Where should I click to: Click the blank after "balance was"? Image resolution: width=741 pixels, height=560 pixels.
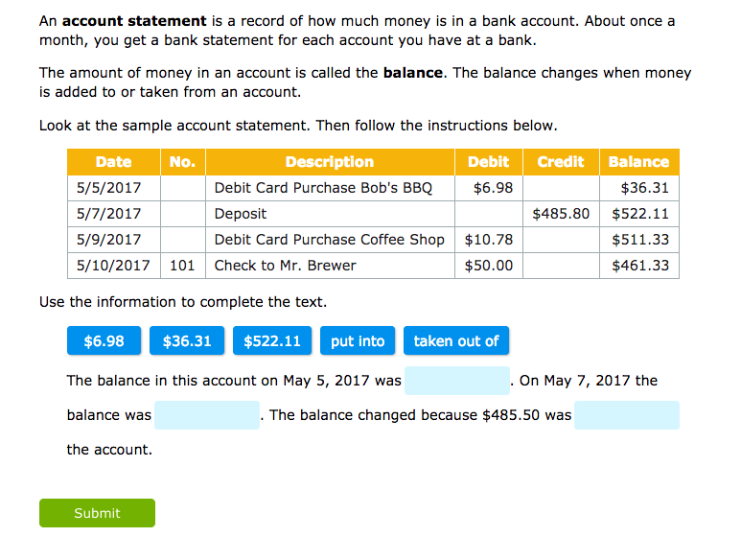point(207,415)
